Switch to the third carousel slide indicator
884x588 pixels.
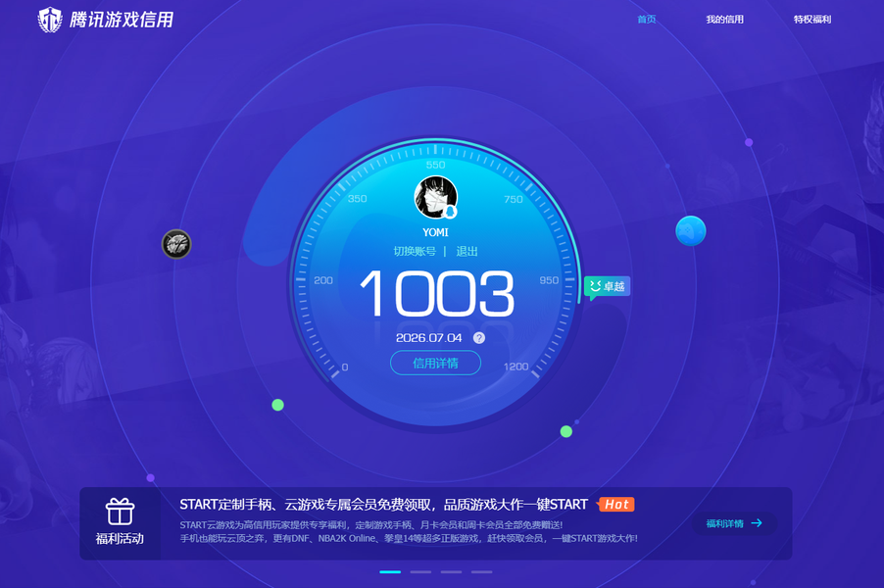pyautogui.click(x=451, y=571)
